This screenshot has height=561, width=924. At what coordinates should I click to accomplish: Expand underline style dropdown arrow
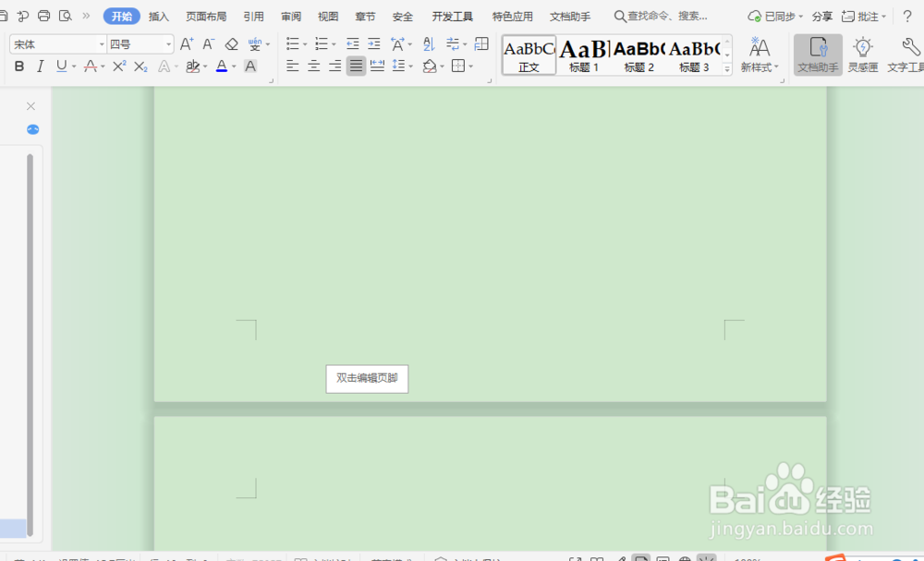[74, 67]
